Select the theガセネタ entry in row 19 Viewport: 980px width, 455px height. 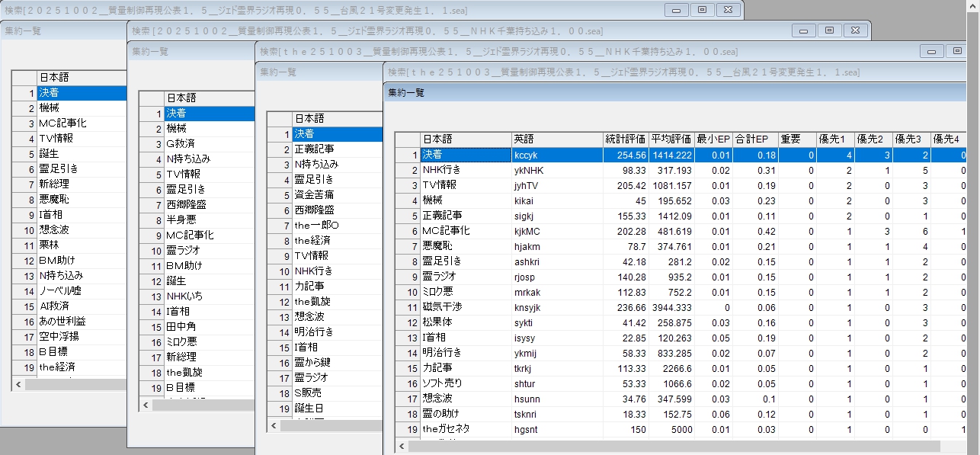tap(465, 429)
